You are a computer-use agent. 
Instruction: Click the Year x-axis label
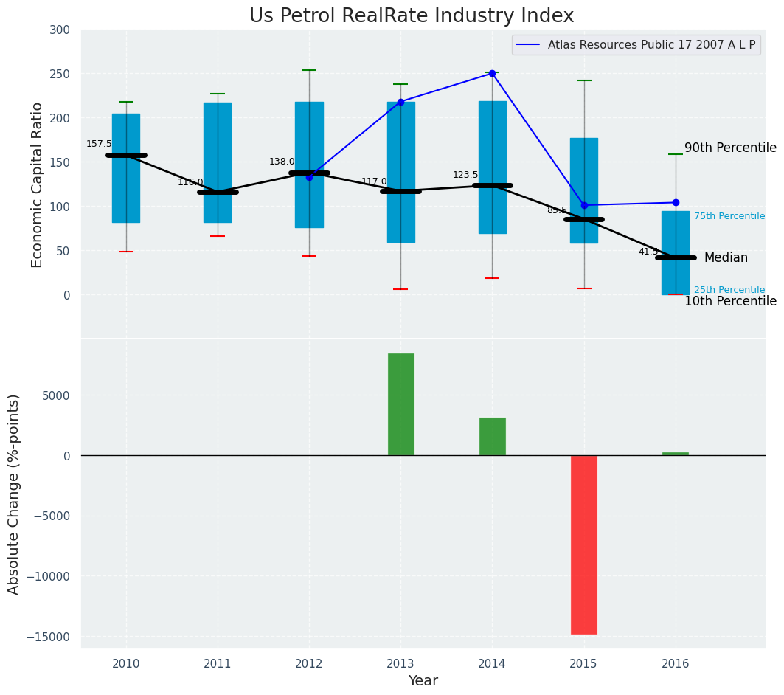pos(423,681)
